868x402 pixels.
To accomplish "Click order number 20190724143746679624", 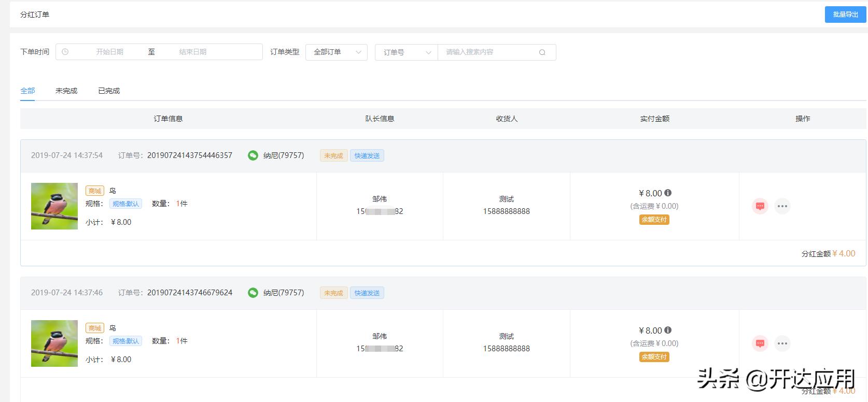I will [x=190, y=293].
